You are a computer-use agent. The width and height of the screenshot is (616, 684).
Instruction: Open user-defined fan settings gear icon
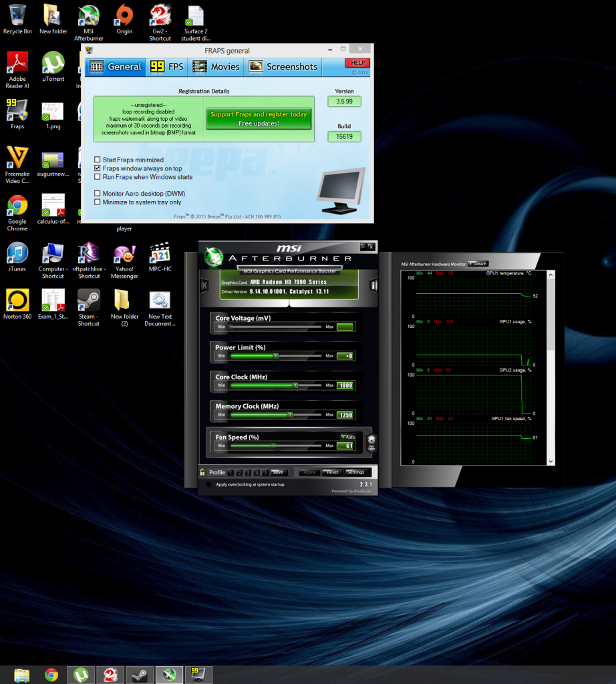pyautogui.click(x=372, y=443)
